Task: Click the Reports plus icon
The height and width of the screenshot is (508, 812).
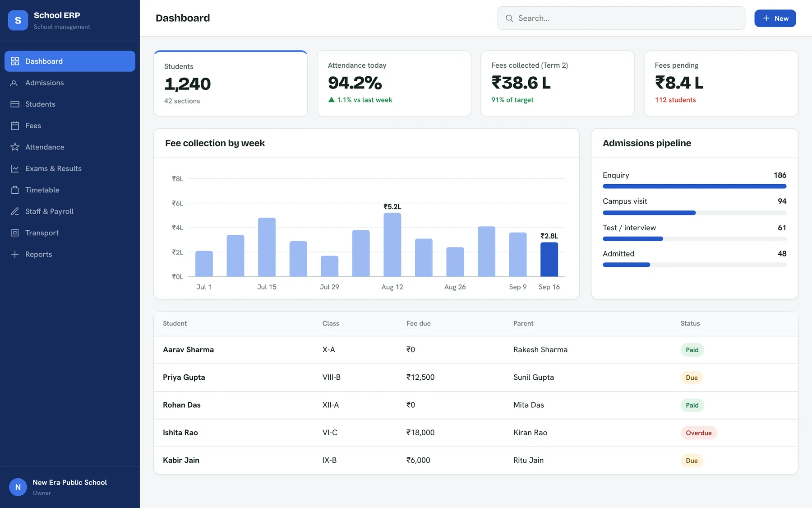Action: (15, 254)
